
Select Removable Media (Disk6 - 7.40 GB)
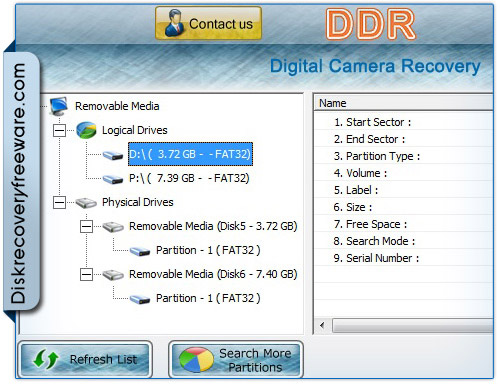pos(213,274)
